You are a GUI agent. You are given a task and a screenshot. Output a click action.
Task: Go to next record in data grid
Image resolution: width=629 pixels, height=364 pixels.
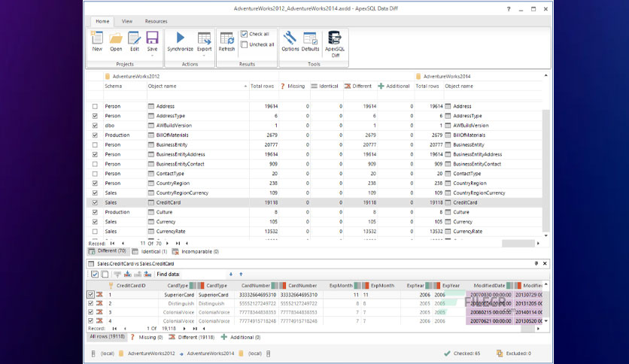(184, 329)
